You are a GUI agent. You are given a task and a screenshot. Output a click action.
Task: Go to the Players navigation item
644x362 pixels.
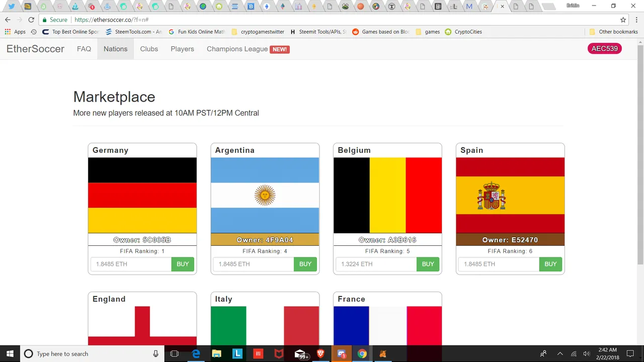(182, 49)
